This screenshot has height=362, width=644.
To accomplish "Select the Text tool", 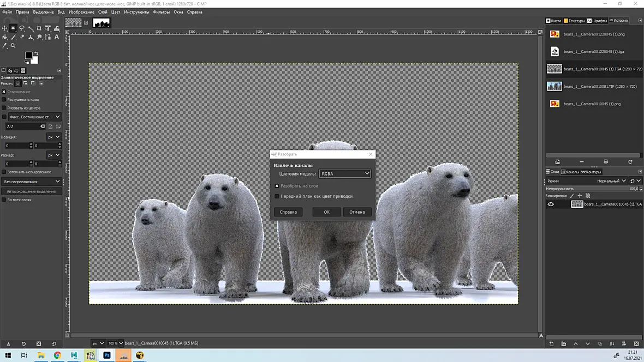I will point(57,37).
